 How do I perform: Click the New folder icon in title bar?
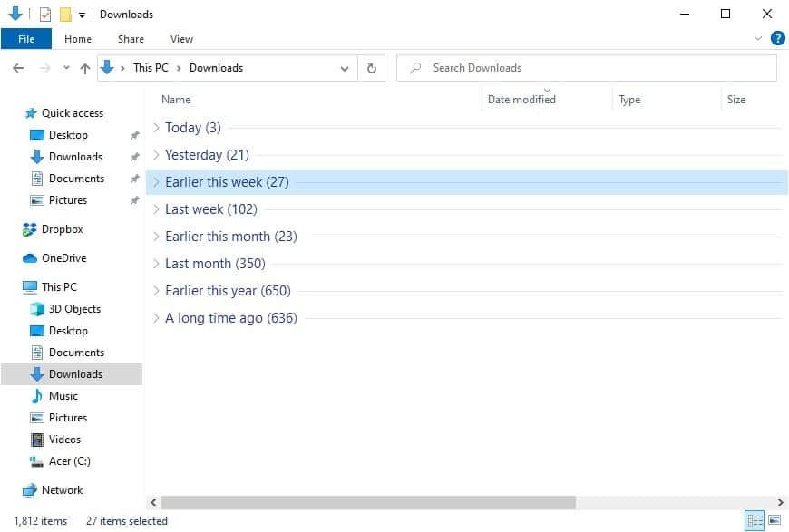coord(65,15)
